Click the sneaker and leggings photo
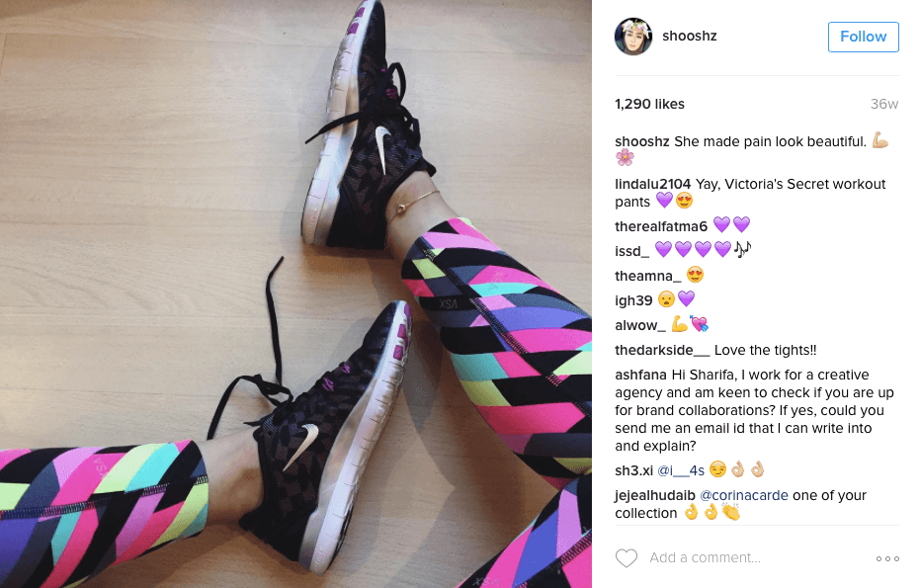The image size is (920, 588). [295, 294]
